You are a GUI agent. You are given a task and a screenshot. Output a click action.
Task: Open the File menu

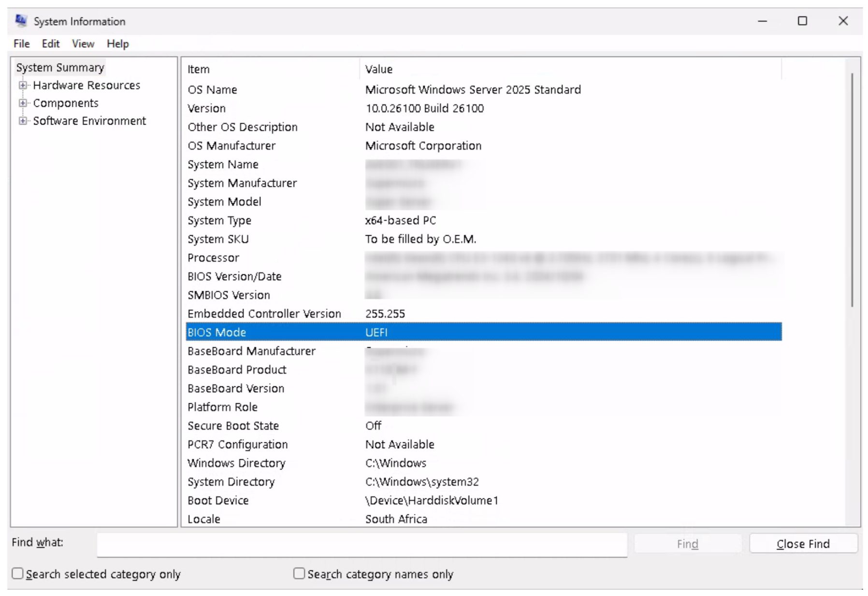point(21,44)
